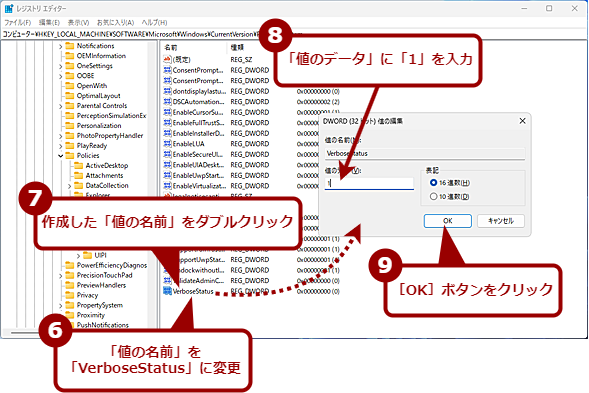The image size is (589, 393).
Task: Expand the OOBE tree node
Action: click(60, 76)
